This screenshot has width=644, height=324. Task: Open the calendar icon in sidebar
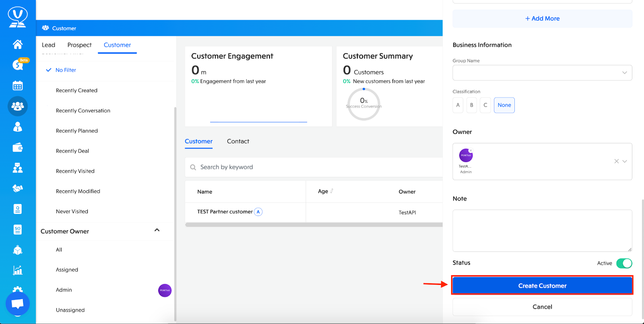18,85
